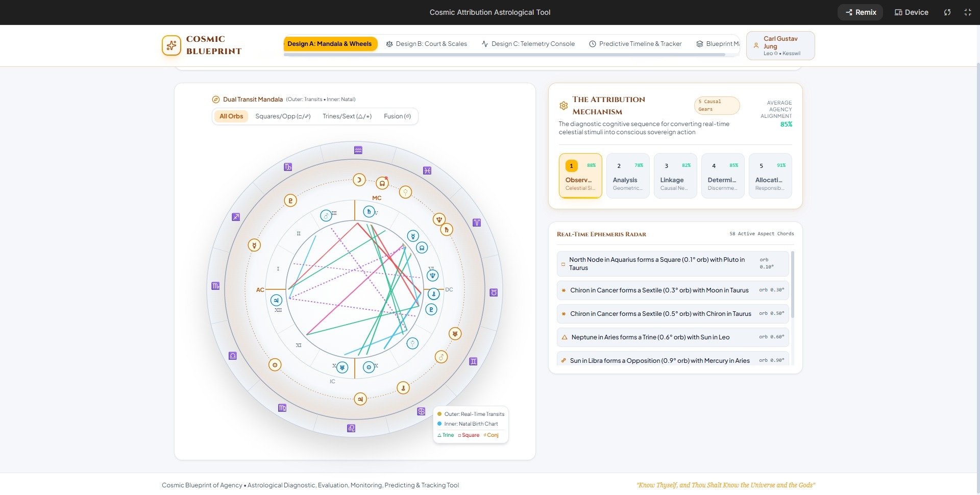980x495 pixels.
Task: Open the Predictive Timeline & Tracker tab
Action: pos(635,44)
